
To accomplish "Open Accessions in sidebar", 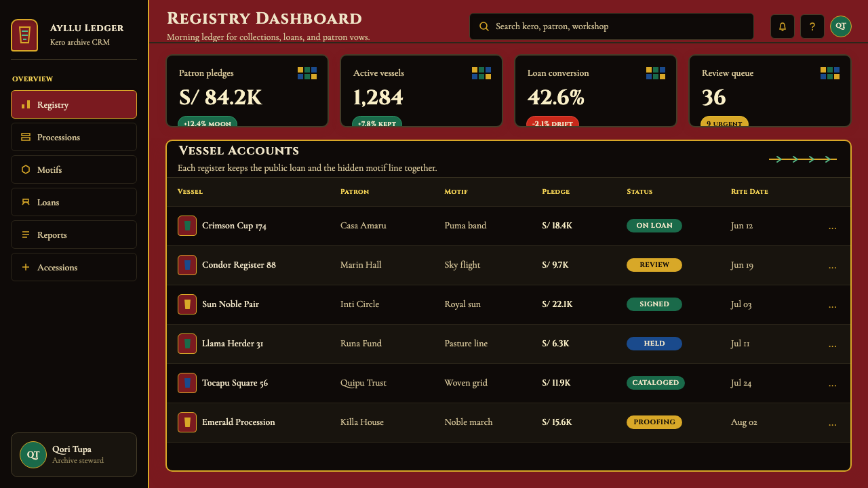I will coord(74,267).
